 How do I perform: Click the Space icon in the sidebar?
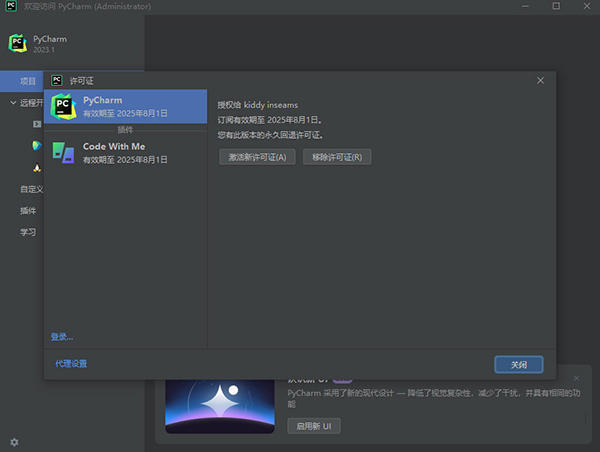pyautogui.click(x=37, y=145)
